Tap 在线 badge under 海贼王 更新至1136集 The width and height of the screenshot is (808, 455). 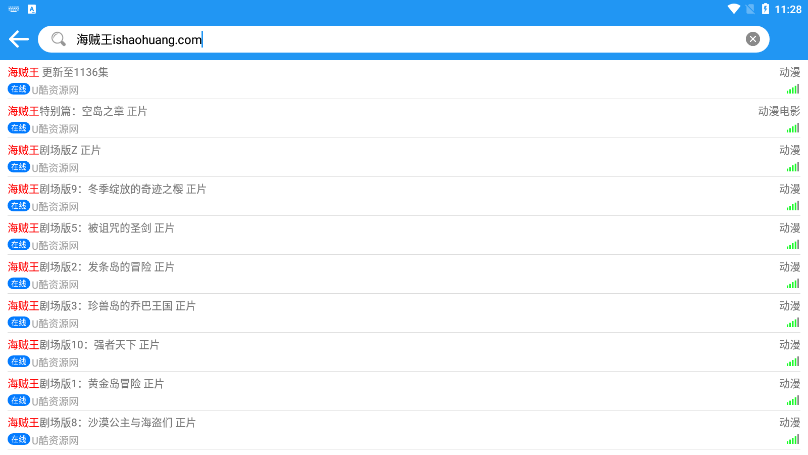pyautogui.click(x=19, y=88)
